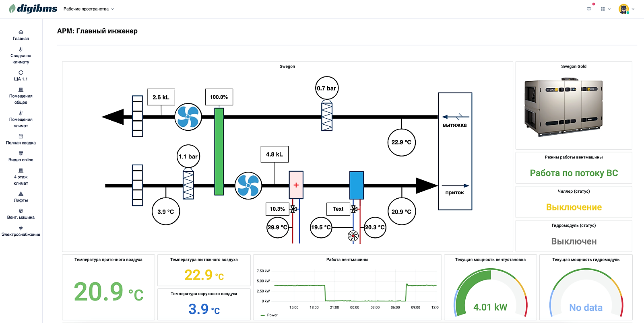Viewport: 644px width, 323px height.
Task: Click the cooler valve icon near Text
Action: 354,209
